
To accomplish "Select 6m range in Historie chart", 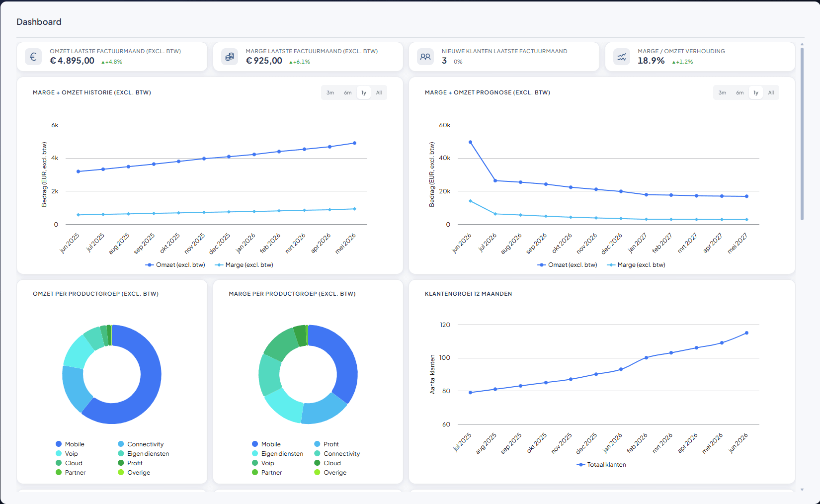I will [x=348, y=93].
